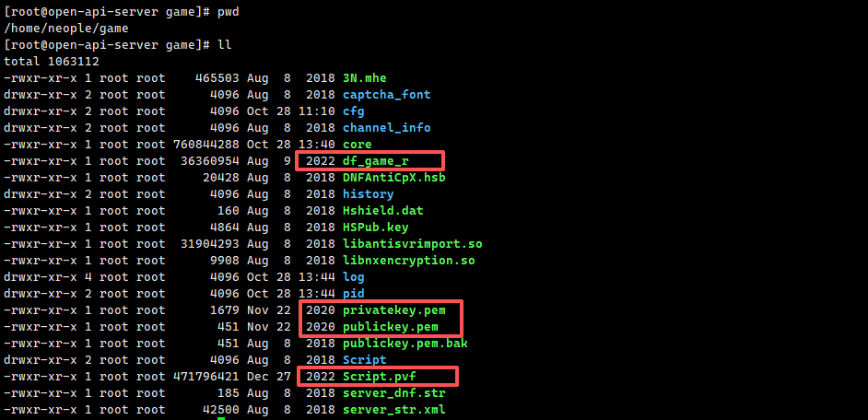868x420 pixels.
Task: Click the DNFAntiCpX.hsb file name
Action: tap(393, 178)
